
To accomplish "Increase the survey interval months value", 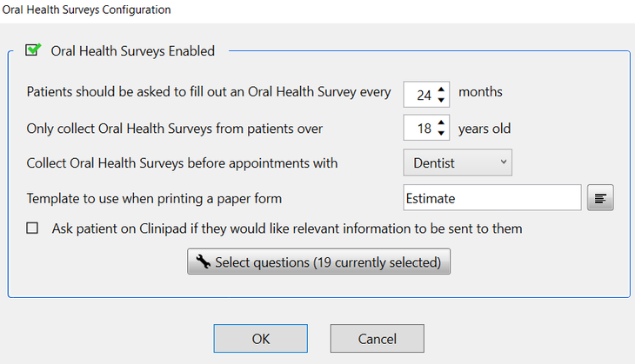I will tap(442, 88).
